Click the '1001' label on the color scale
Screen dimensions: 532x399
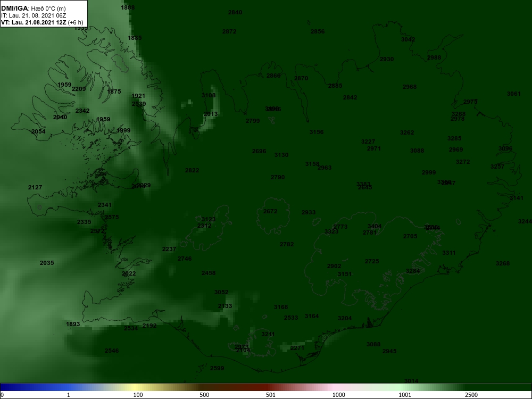coord(405,395)
